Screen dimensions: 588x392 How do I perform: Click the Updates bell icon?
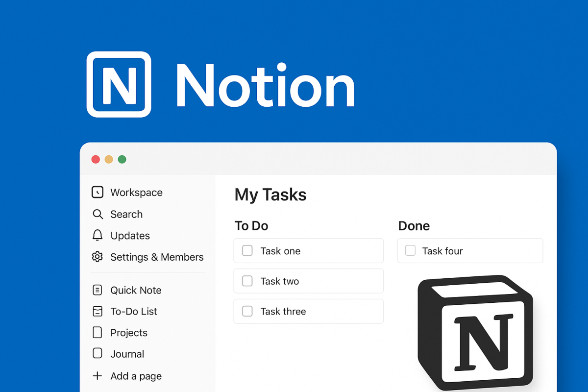98,236
